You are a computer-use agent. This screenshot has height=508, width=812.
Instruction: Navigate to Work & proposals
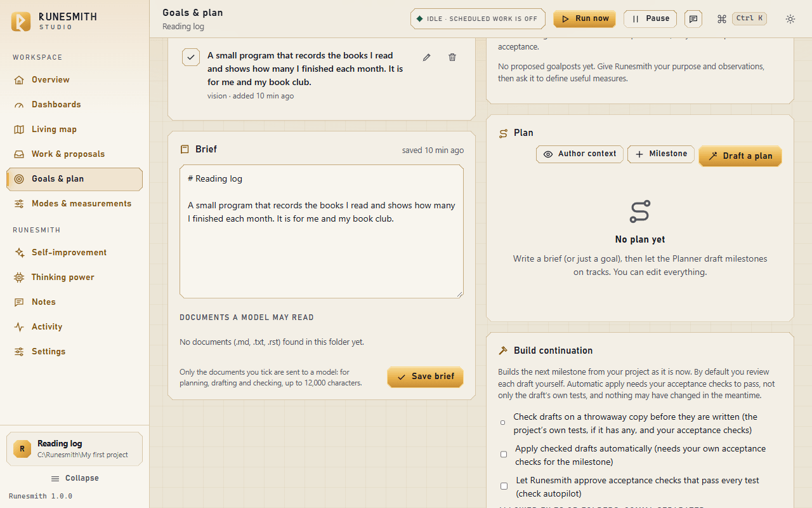(74, 154)
